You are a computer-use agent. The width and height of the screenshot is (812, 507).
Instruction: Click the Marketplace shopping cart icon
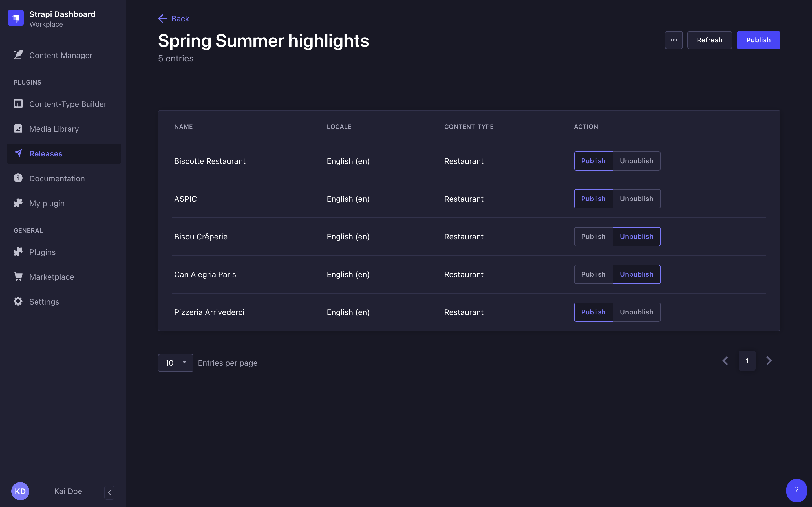click(x=18, y=276)
